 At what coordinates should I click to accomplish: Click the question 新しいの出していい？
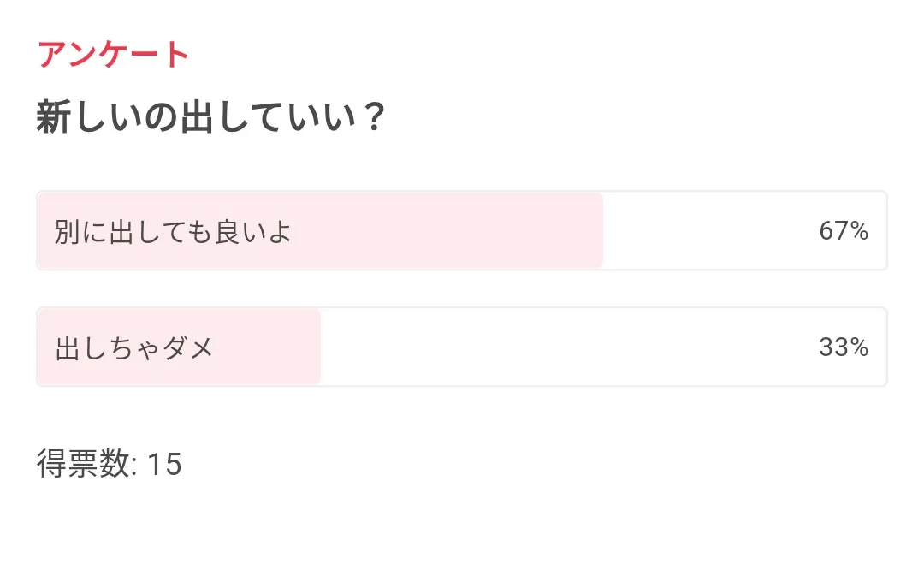click(210, 117)
